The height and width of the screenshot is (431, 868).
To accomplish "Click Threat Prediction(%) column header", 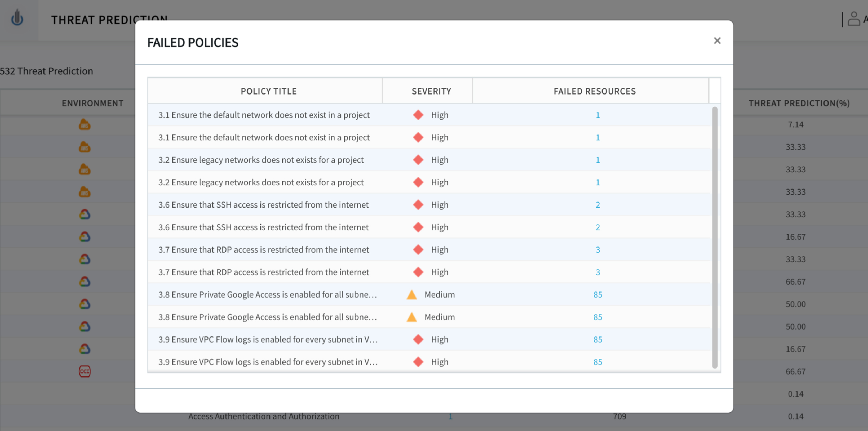I will (x=799, y=103).
